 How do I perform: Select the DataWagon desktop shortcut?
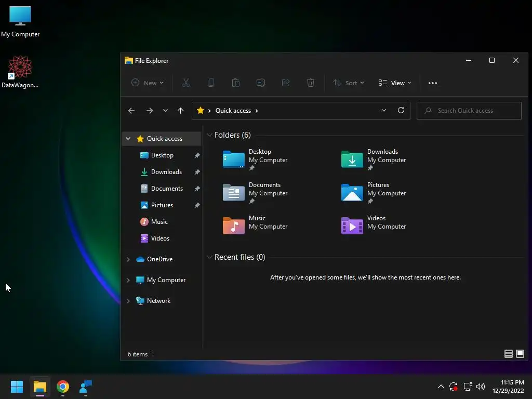point(20,72)
